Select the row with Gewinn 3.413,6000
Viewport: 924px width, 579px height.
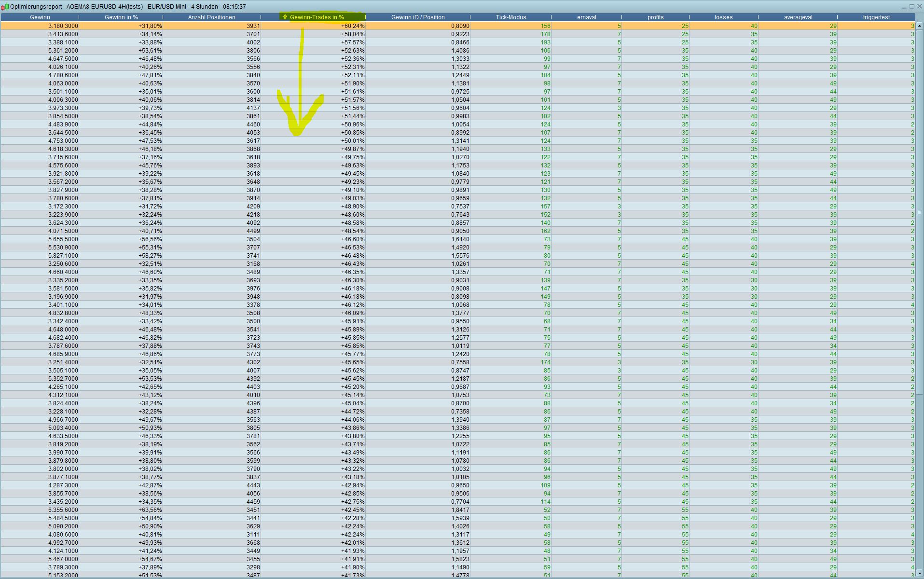(457, 34)
